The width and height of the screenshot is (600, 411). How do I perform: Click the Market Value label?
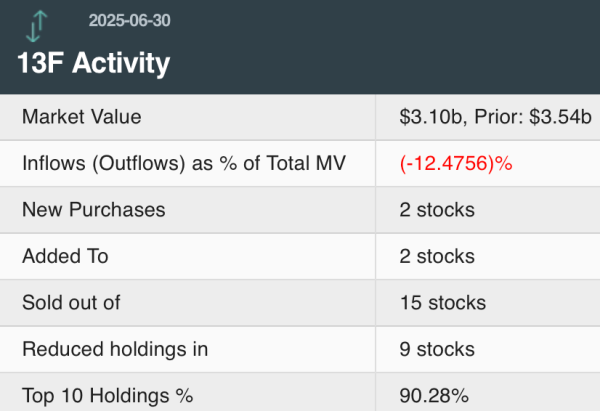(82, 117)
